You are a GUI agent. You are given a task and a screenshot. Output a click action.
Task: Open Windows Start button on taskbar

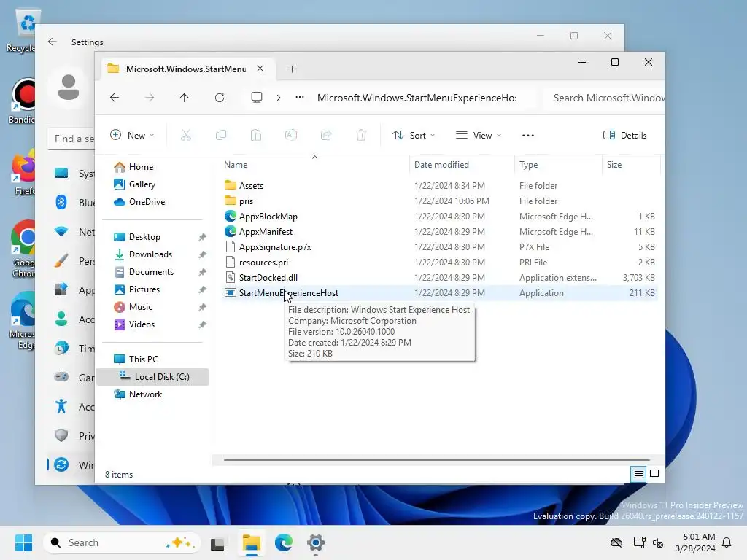pos(24,542)
